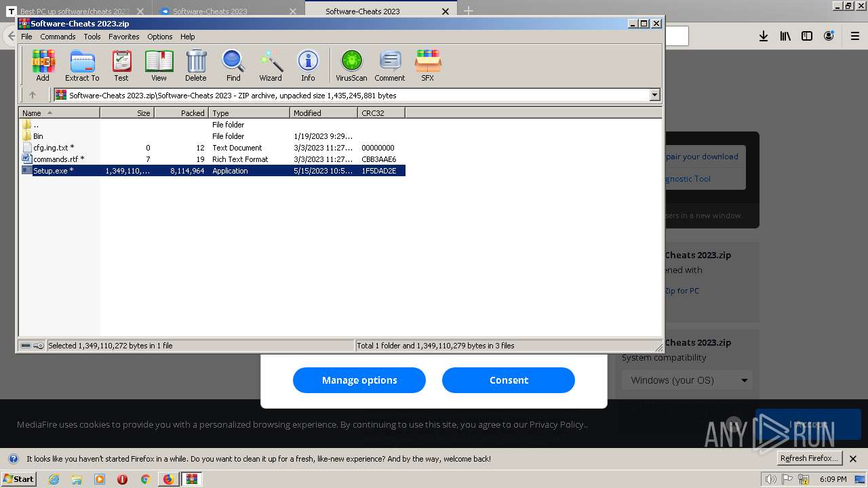Go up one folder level arrow
This screenshot has height=488, width=868.
pos(32,96)
